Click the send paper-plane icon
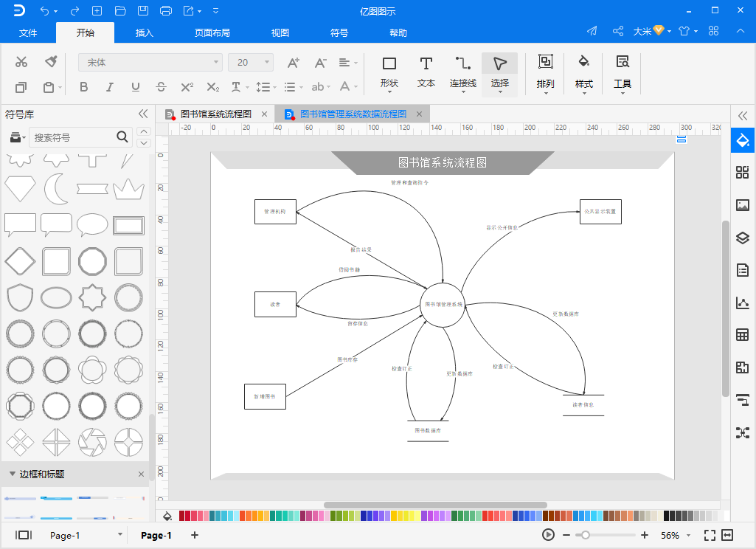Image resolution: width=756 pixels, height=549 pixels. click(x=592, y=31)
